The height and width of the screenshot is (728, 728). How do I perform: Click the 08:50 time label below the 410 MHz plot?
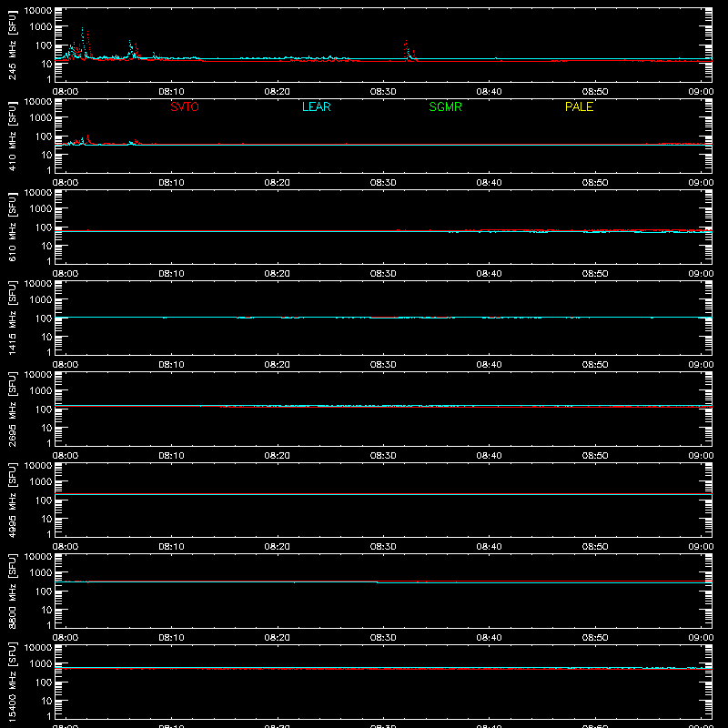(x=595, y=183)
